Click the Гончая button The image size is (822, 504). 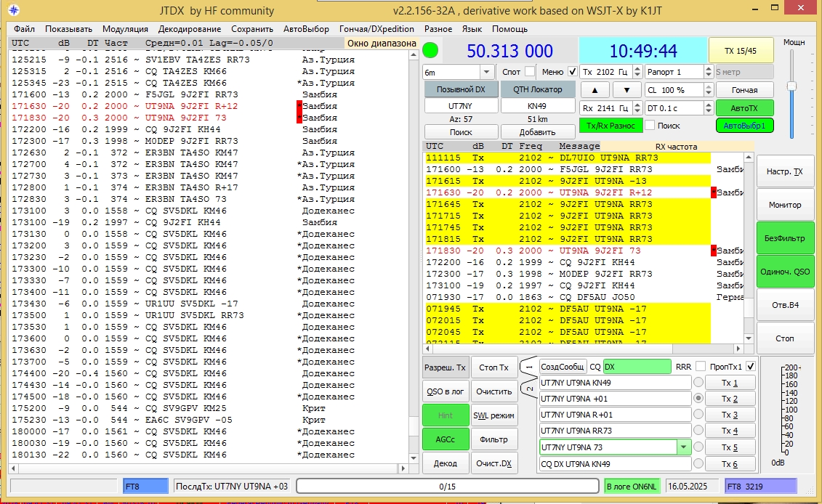click(744, 90)
